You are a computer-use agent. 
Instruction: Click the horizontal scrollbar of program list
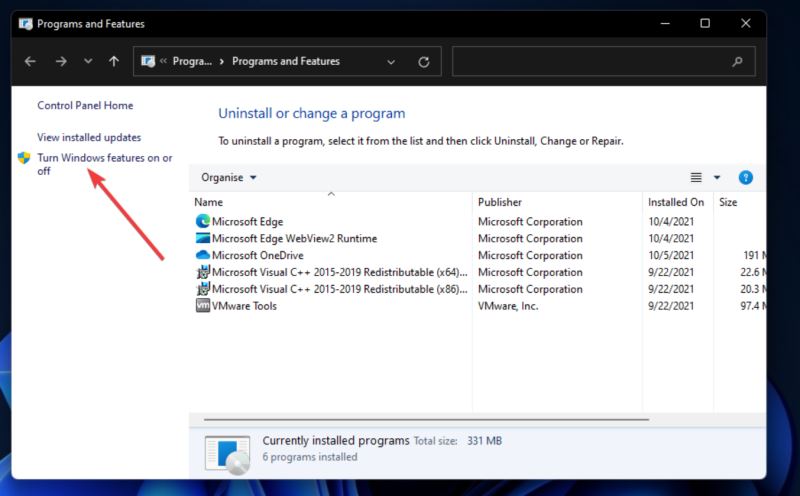pos(427,419)
